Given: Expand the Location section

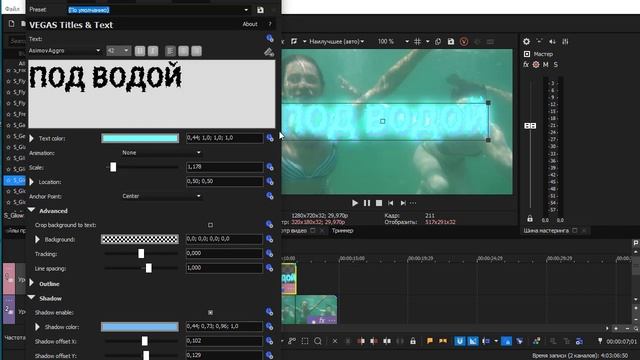Looking at the screenshot, I should (x=31, y=182).
